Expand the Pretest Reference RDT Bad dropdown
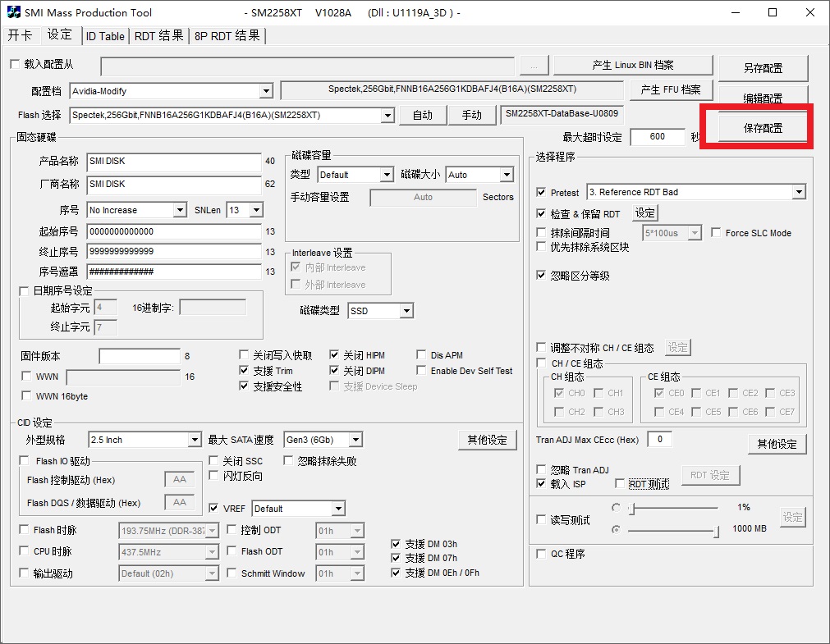The width and height of the screenshot is (830, 644). 799,193
